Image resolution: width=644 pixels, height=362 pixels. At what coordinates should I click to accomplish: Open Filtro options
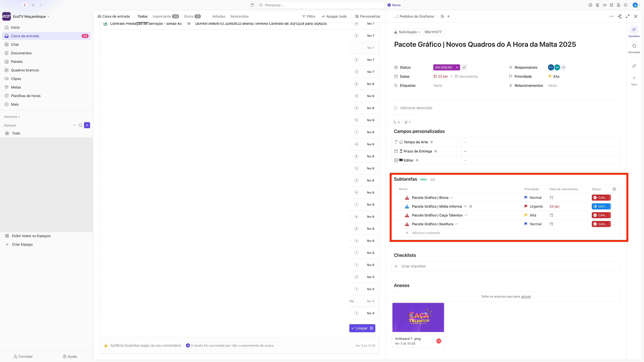pos(309,16)
